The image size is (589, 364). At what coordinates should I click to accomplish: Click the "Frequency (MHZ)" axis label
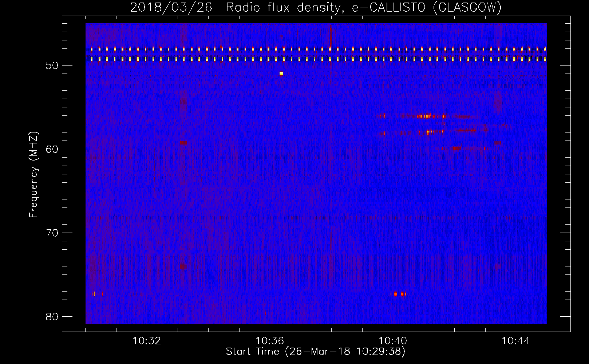(x=33, y=175)
